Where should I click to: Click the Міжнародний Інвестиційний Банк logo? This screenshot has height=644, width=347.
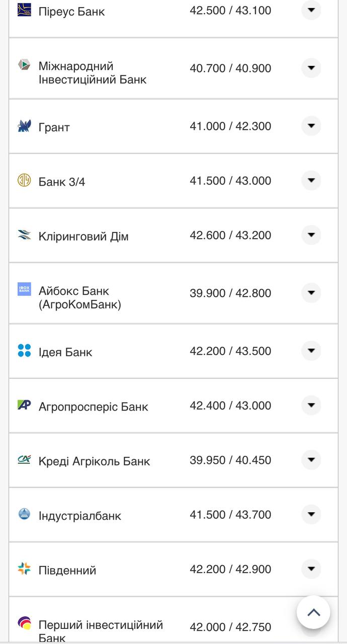pyautogui.click(x=24, y=67)
